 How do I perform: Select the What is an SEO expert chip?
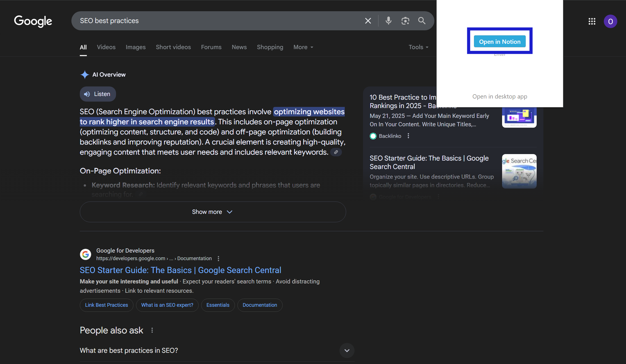[167, 305]
